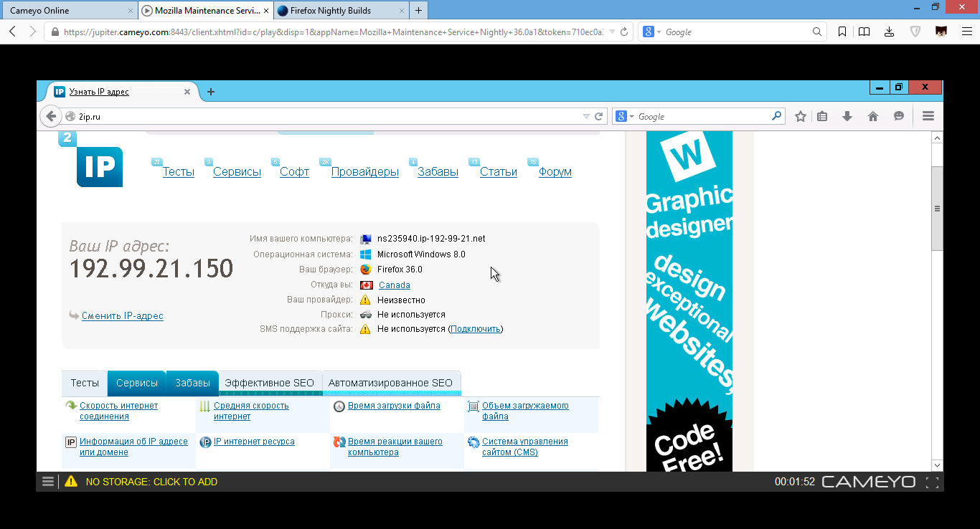Bookmark this page with the star icon

(x=801, y=116)
